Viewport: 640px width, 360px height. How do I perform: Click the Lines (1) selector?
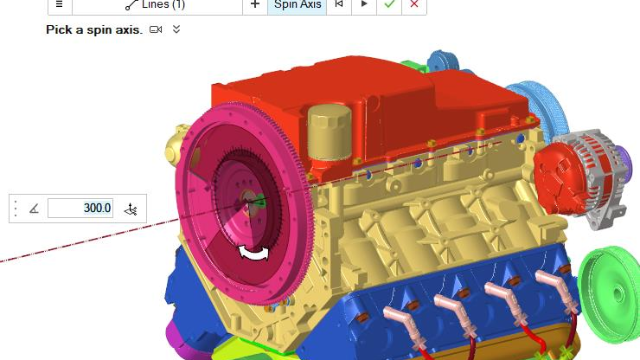point(157,4)
